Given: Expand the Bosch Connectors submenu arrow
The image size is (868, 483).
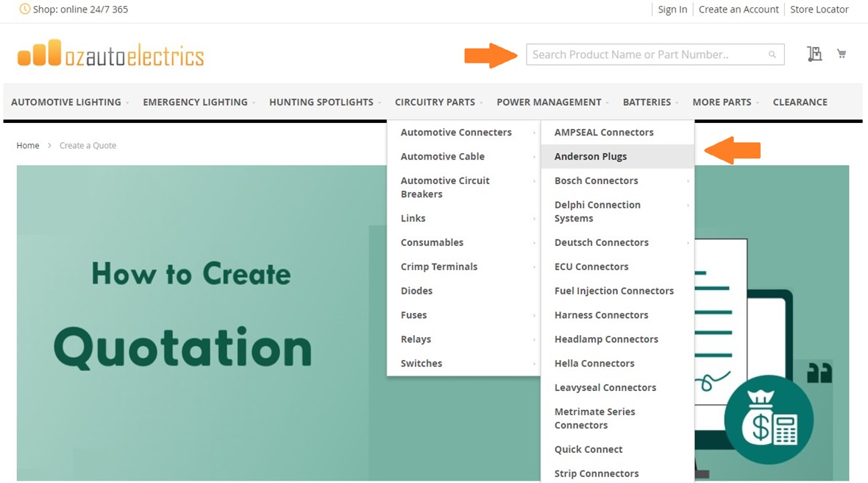Looking at the screenshot, I should pyautogui.click(x=688, y=181).
